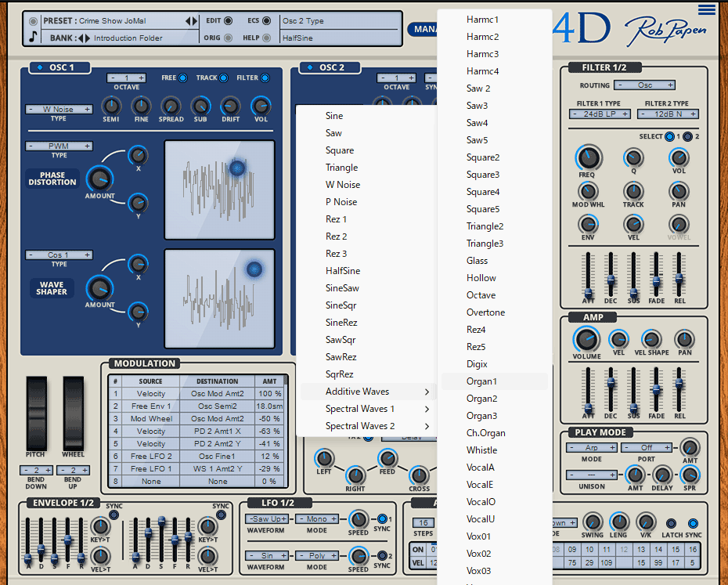Click the arpeggiator ON row label
The width and height of the screenshot is (728, 585).
pyautogui.click(x=418, y=550)
